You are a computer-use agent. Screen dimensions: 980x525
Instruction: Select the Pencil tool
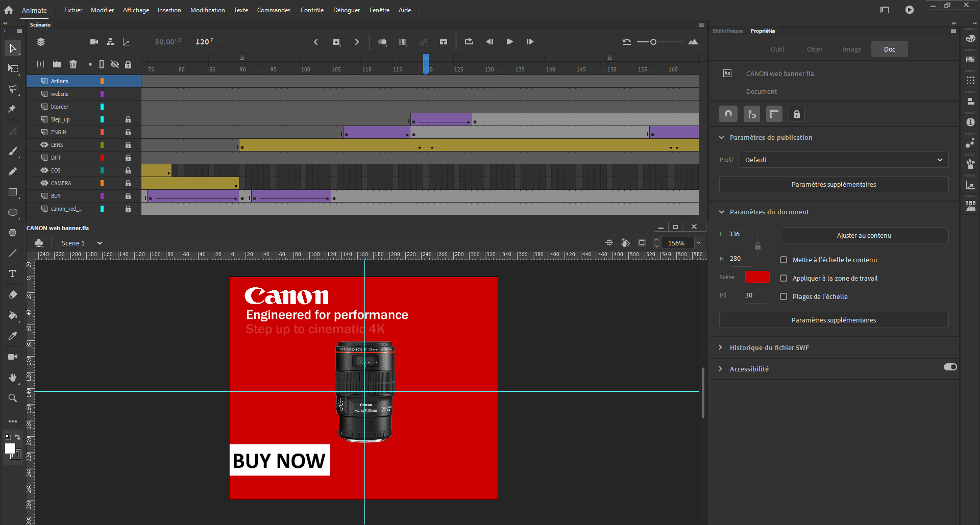click(x=13, y=171)
